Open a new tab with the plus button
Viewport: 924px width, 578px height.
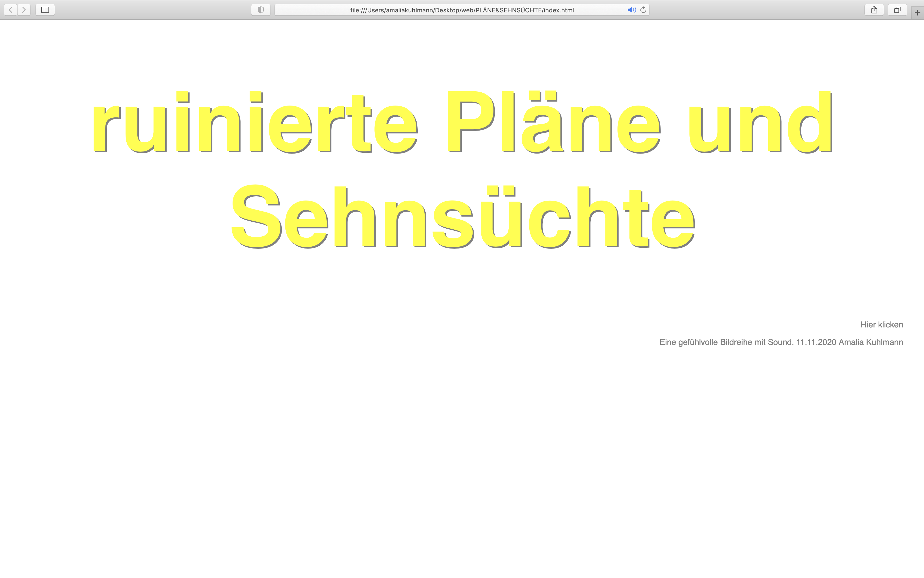tap(918, 13)
